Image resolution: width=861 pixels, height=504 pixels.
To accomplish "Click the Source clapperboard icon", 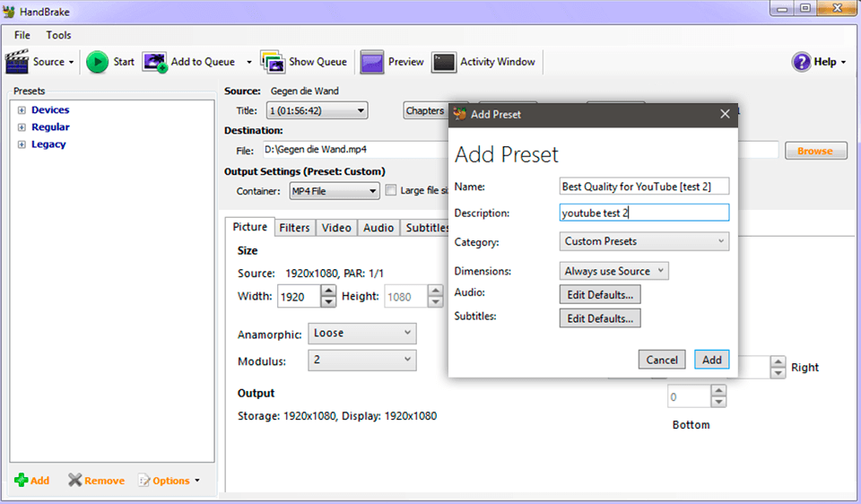I will pyautogui.click(x=17, y=62).
